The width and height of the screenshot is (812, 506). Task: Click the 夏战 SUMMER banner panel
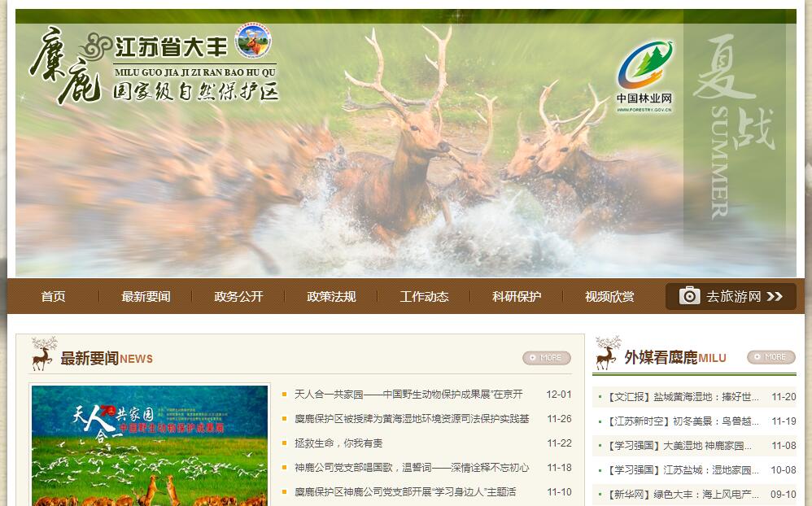click(x=735, y=129)
